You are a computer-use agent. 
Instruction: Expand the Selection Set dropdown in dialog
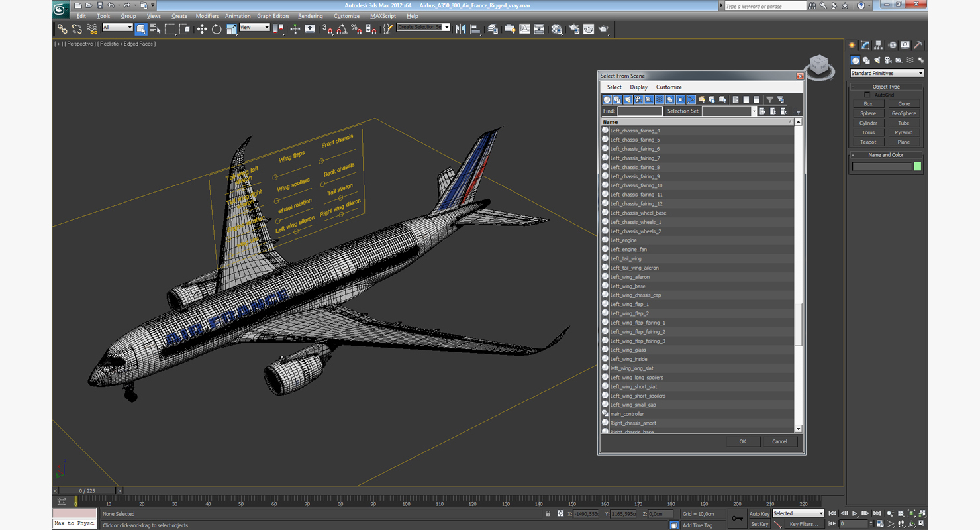click(754, 111)
